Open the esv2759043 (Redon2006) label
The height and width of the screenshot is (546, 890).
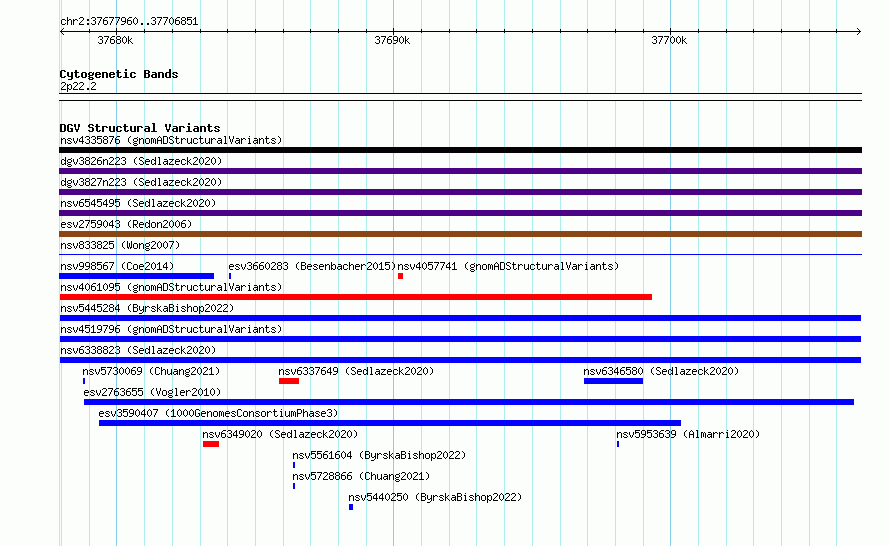(x=126, y=224)
